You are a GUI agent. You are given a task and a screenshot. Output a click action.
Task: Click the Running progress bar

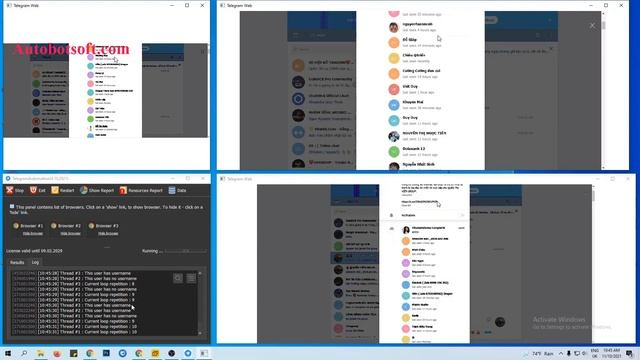pyautogui.click(x=186, y=251)
